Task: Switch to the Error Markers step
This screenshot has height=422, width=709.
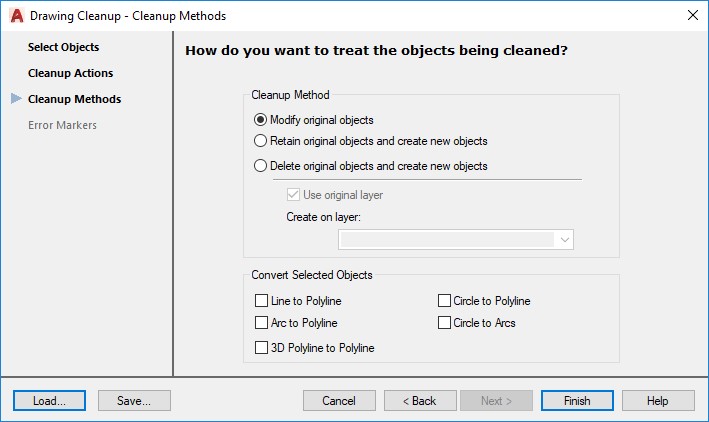Action: [x=62, y=125]
